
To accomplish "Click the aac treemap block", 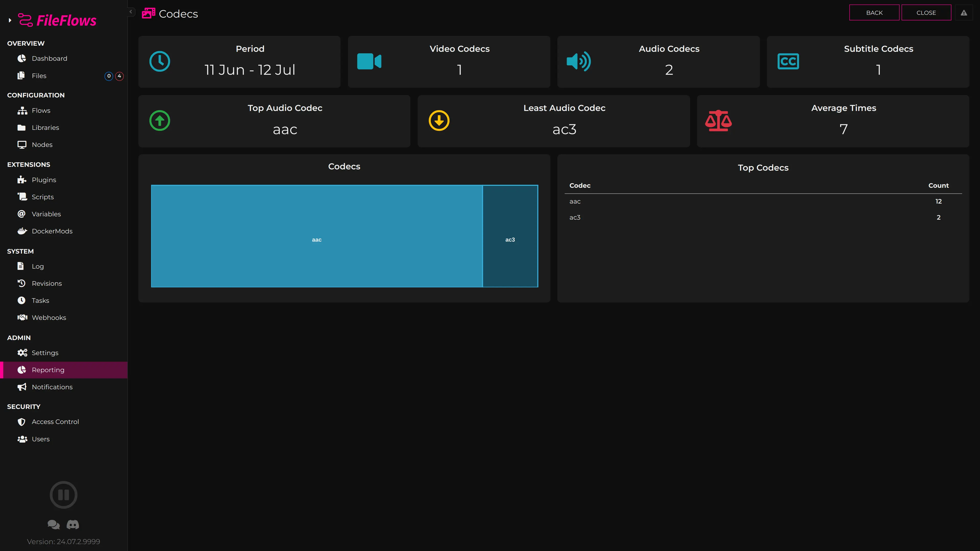I will click(x=316, y=236).
